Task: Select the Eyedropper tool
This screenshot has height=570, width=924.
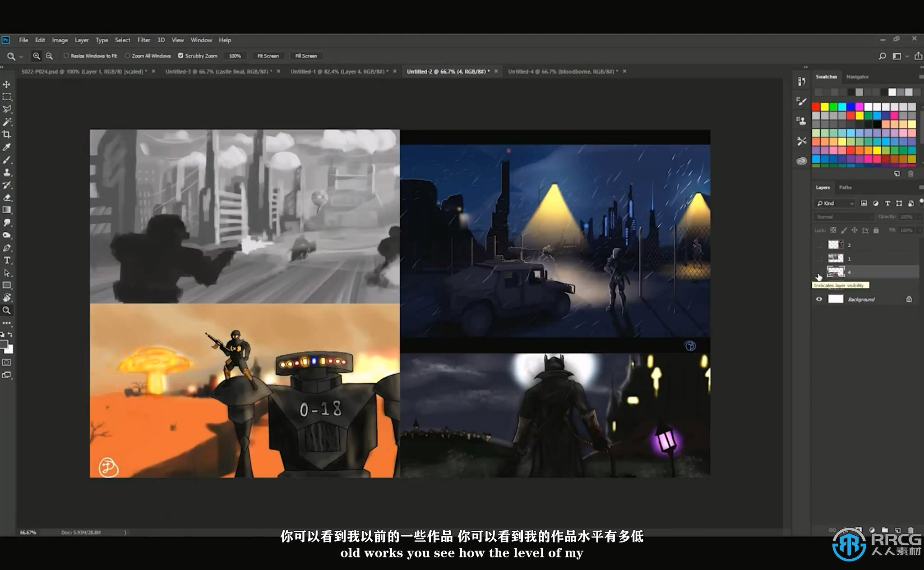Action: [7, 147]
